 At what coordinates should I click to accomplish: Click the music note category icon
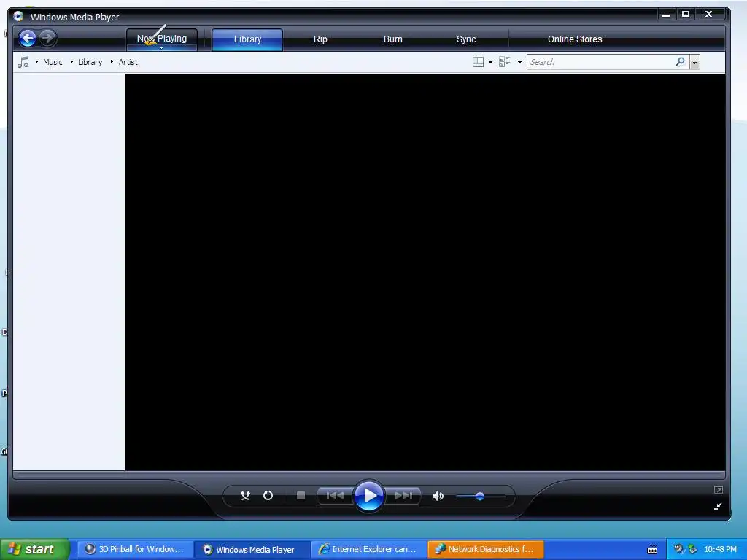(23, 62)
